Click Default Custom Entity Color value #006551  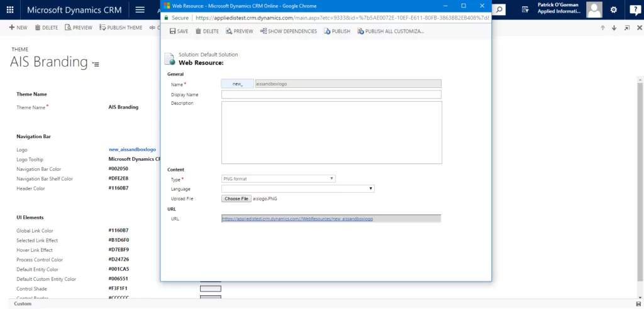(x=118, y=279)
